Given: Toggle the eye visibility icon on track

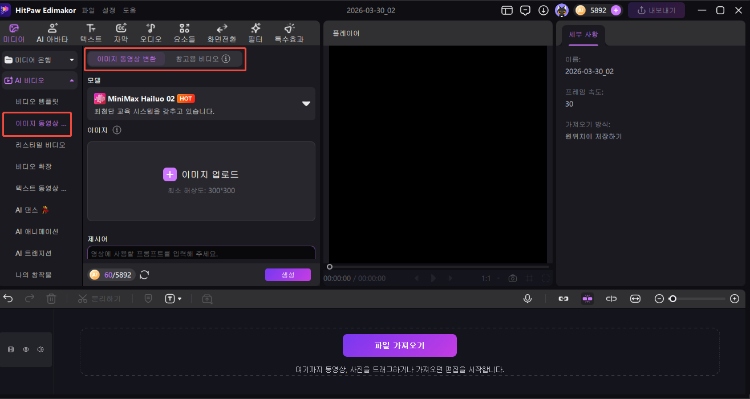Looking at the screenshot, I should click(26, 349).
